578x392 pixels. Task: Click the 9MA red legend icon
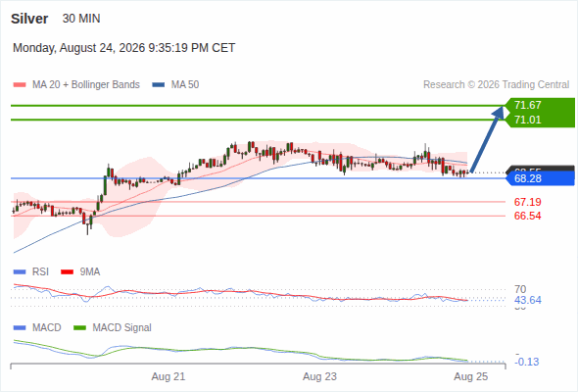coord(67,272)
